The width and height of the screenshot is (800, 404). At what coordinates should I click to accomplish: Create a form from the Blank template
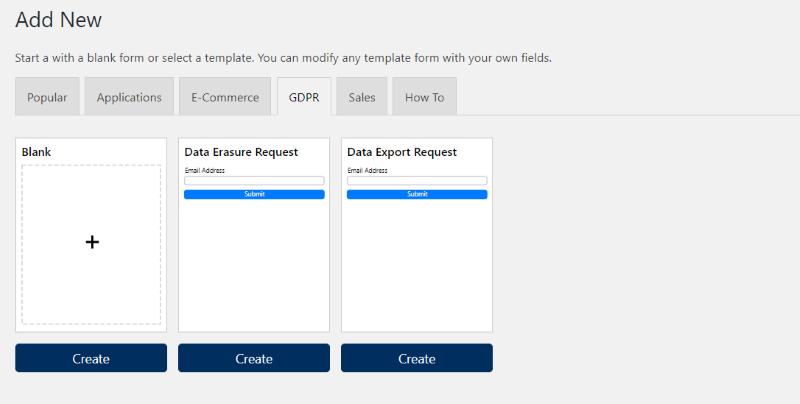(x=91, y=358)
